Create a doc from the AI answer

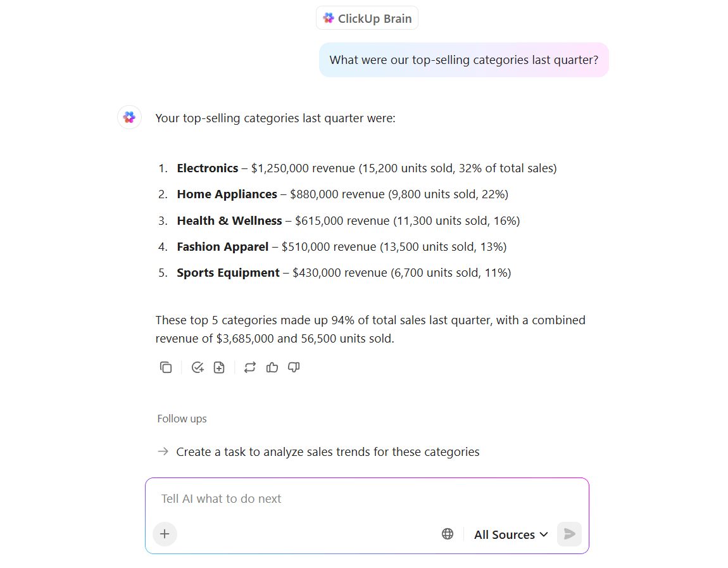point(219,367)
